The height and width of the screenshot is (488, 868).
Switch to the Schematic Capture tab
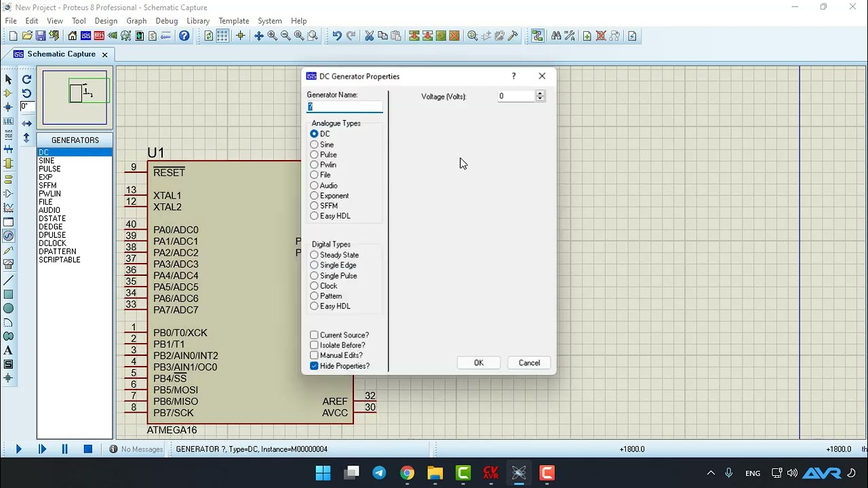pos(61,54)
